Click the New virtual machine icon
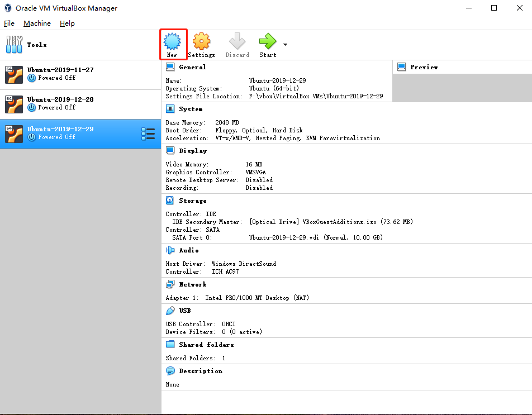Screen dimensions: 532x415 click(172, 41)
